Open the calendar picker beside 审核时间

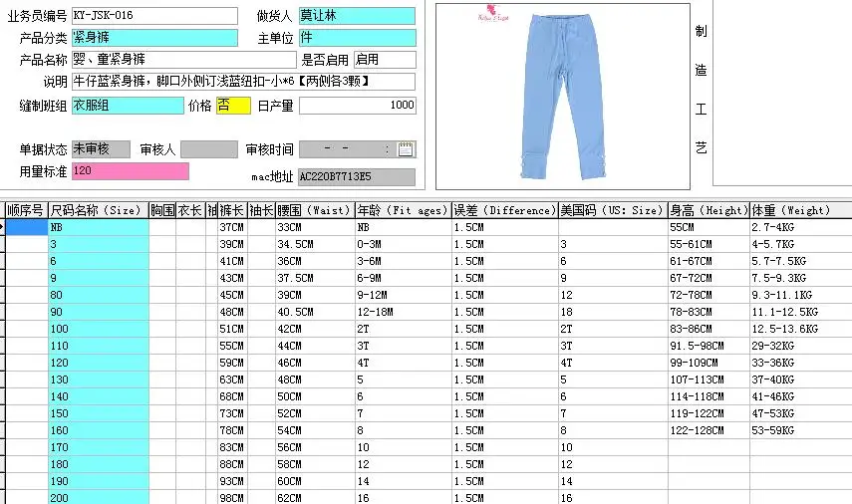point(406,148)
